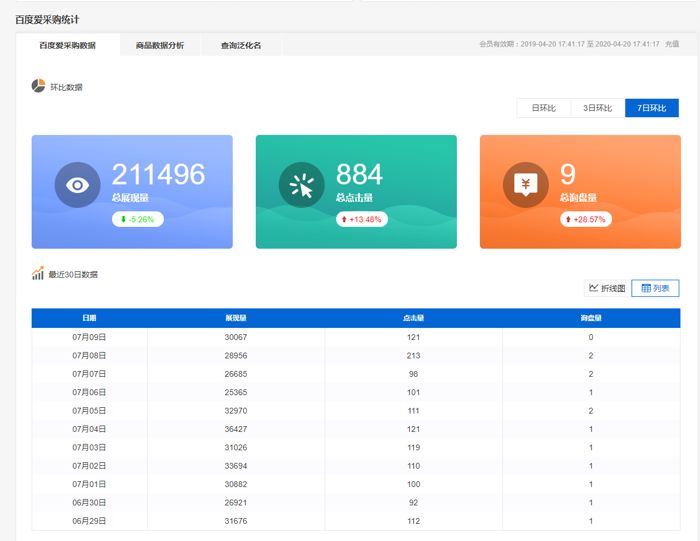Open the 百度爱采购数据 tab
The height and width of the screenshot is (541, 700).
coord(67,45)
